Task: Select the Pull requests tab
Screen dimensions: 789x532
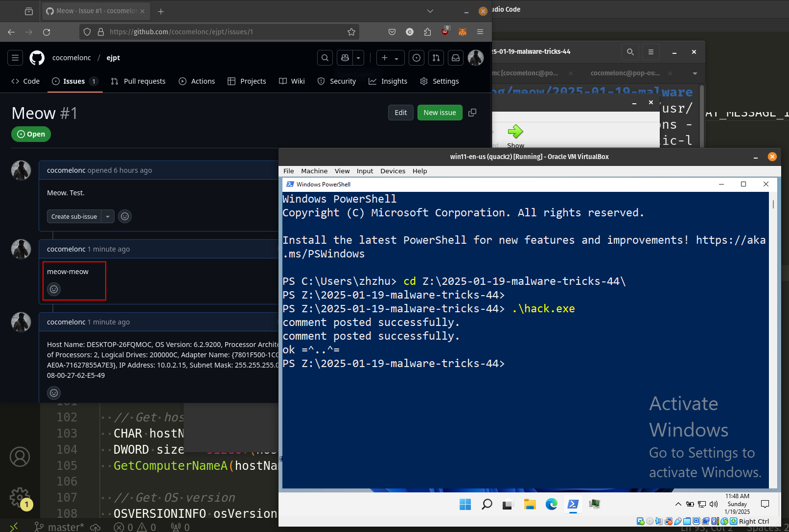Action: click(138, 81)
